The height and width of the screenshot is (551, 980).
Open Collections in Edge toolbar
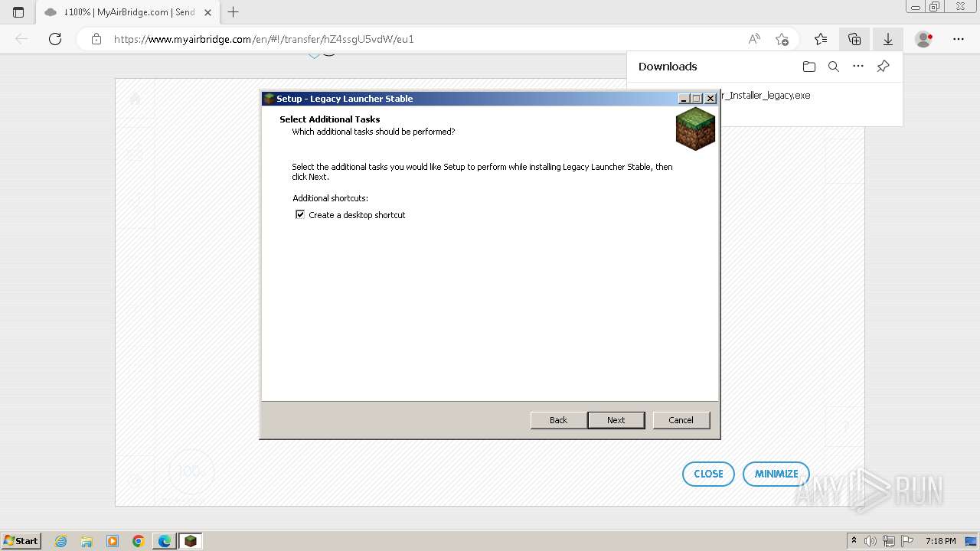pyautogui.click(x=854, y=39)
